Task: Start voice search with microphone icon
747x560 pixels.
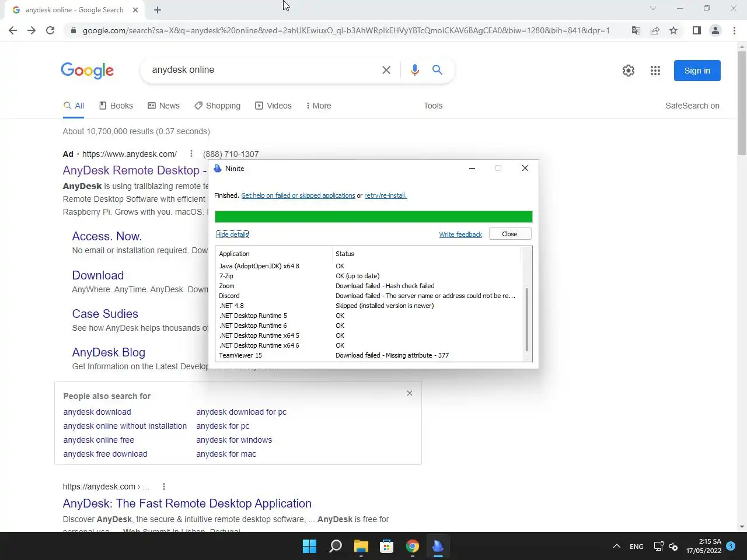Action: click(415, 70)
